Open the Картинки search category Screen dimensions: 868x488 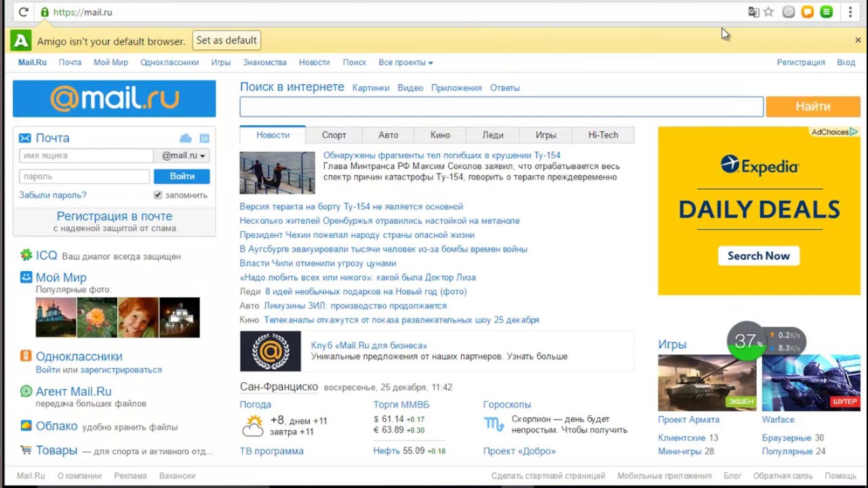[371, 88]
